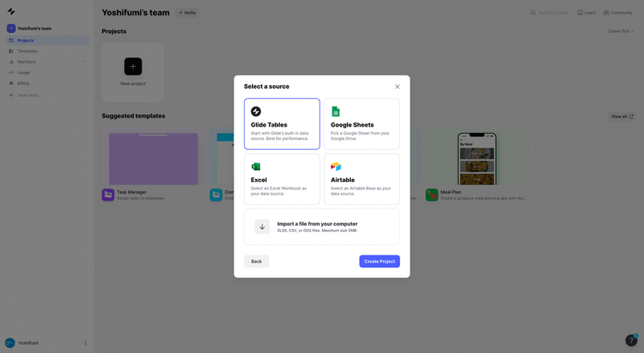This screenshot has width=644, height=353.
Task: Click the green Google Sheets icon
Action: pos(336,111)
